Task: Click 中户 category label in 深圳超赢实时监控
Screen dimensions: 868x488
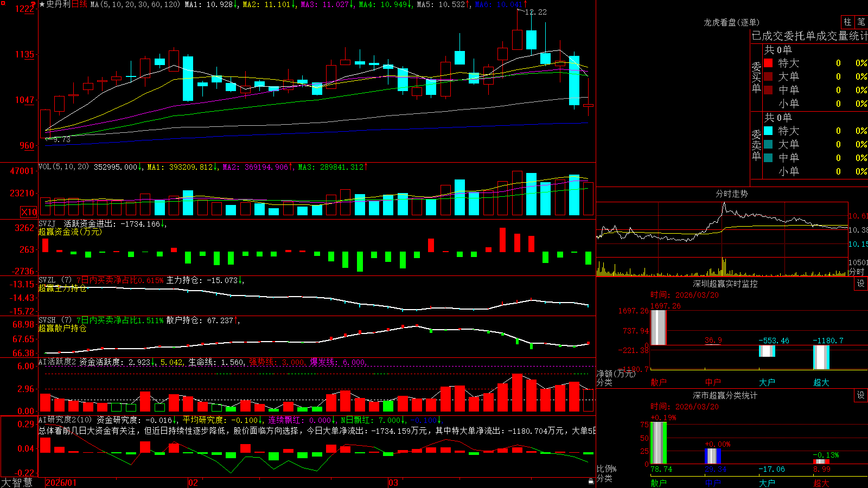Action: 713,382
